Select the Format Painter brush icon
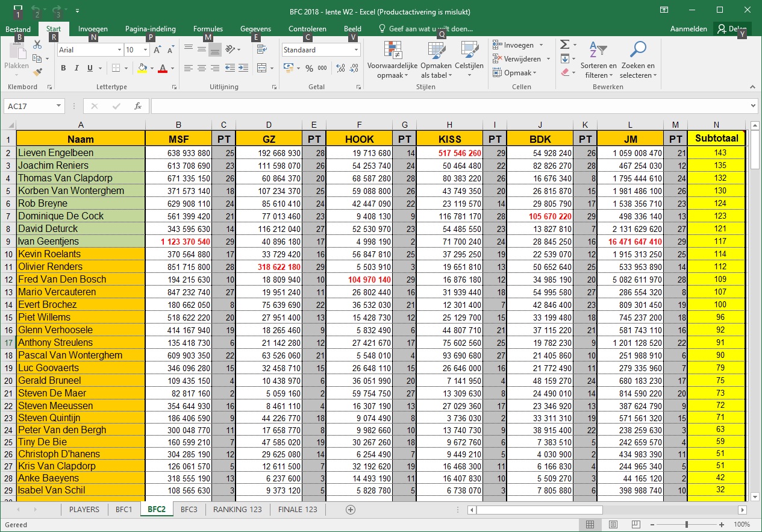This screenshot has height=532, width=762. [x=37, y=72]
